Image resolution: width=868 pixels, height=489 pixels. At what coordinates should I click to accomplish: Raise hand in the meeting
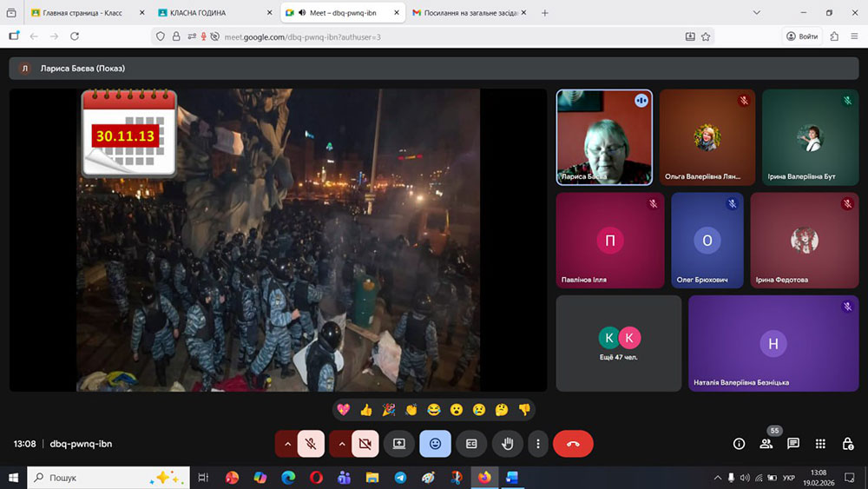pyautogui.click(x=508, y=443)
